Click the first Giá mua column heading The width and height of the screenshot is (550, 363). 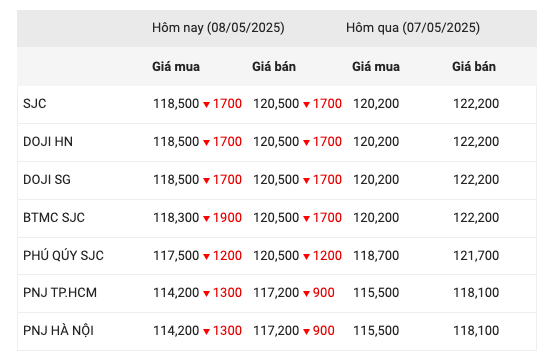(x=176, y=67)
